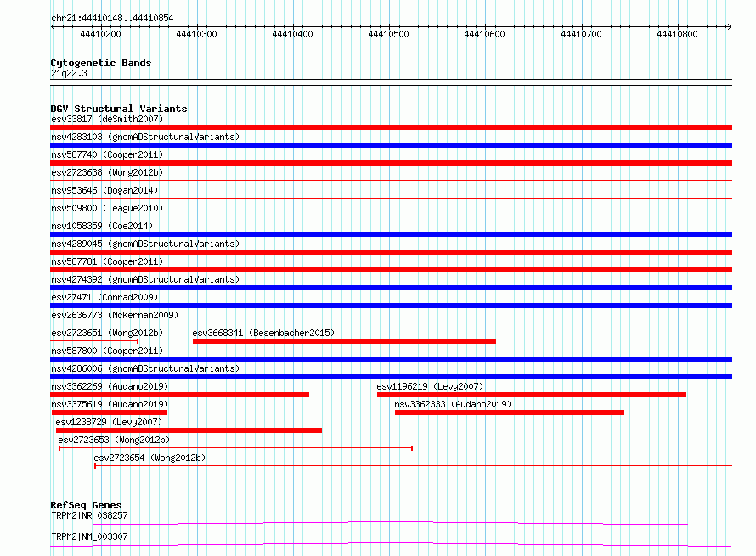Open esv1238729 (Levy2007) variant label
756x556 pixels.
click(109, 422)
